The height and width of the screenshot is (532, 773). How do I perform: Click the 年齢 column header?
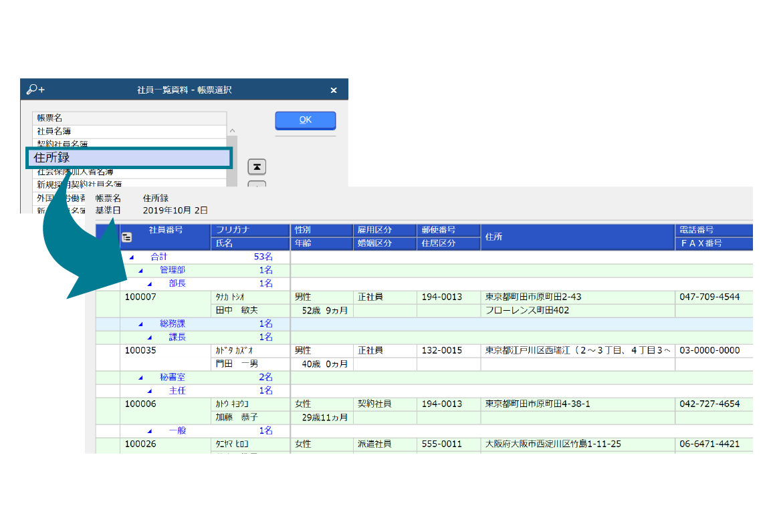tap(322, 243)
